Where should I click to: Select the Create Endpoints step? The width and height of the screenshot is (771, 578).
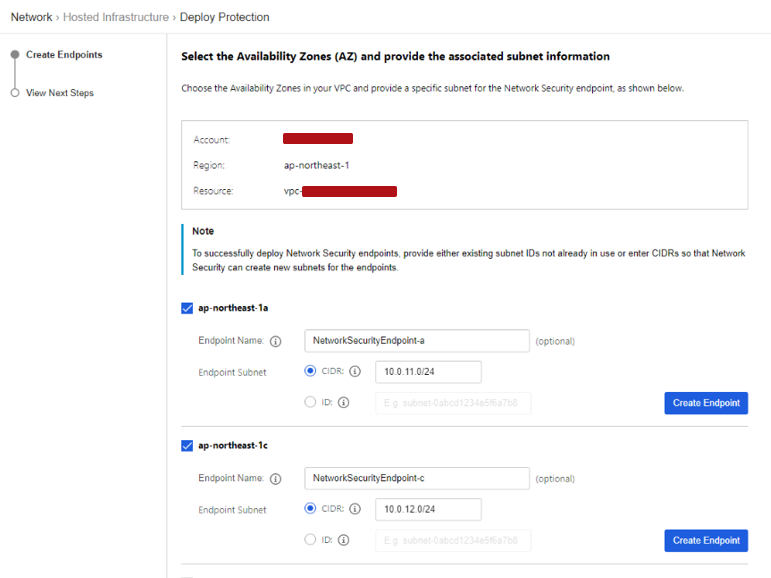64,55
